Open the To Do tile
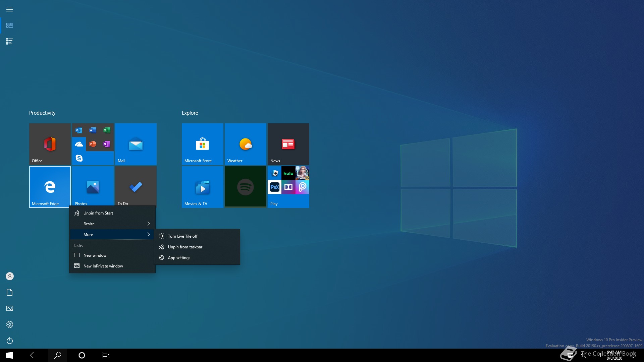The height and width of the screenshot is (362, 644). pyautogui.click(x=136, y=186)
